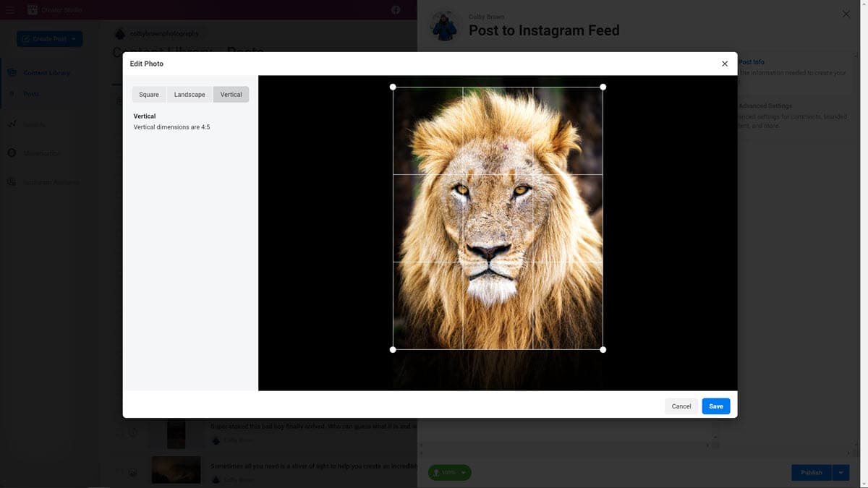
Task: Select the Square crop option
Action: click(x=149, y=95)
